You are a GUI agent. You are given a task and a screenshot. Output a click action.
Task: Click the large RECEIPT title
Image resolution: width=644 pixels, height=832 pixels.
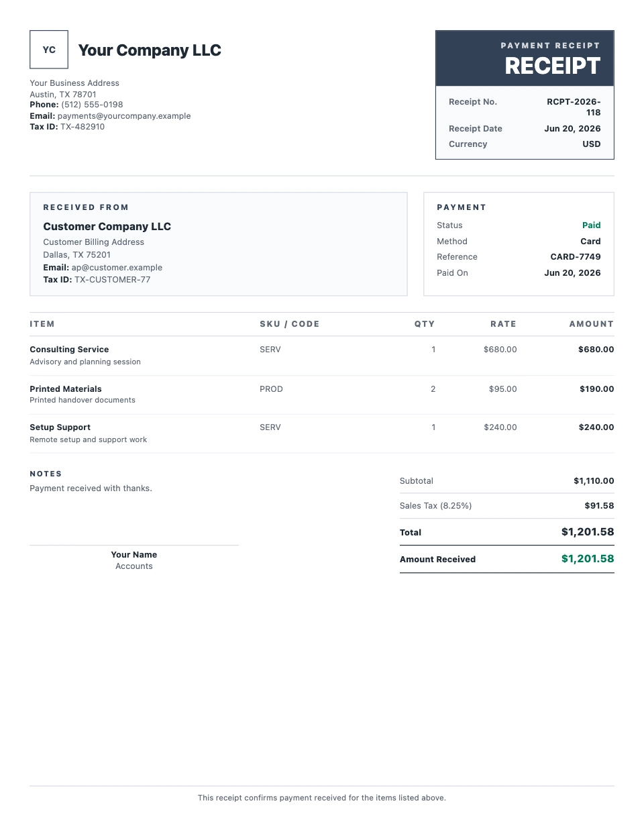553,66
